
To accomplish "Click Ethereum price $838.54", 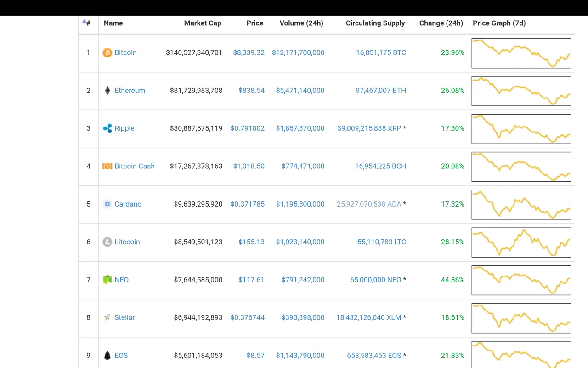I will (251, 91).
